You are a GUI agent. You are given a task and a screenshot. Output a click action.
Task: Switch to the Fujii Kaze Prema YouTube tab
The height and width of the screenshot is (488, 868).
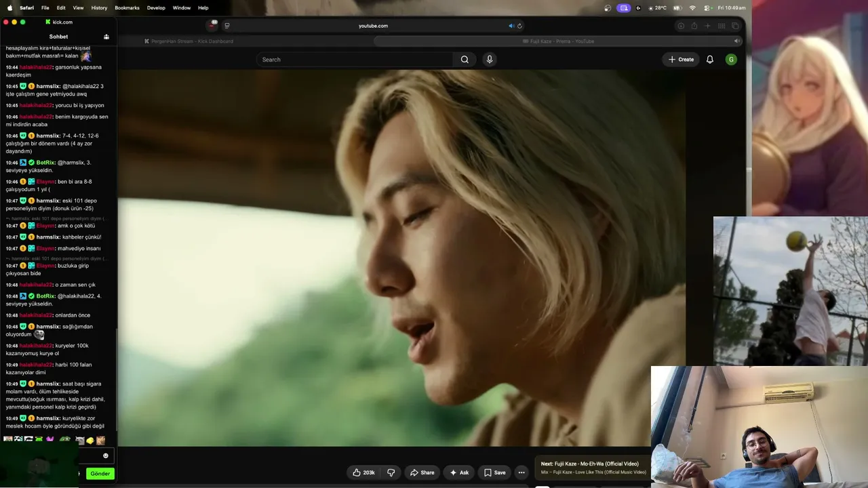558,41
